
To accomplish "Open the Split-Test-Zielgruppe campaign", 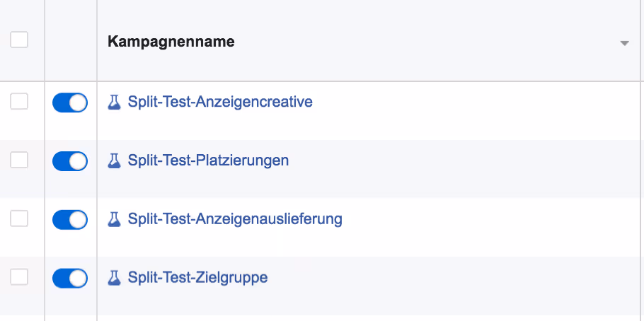I will tap(197, 278).
